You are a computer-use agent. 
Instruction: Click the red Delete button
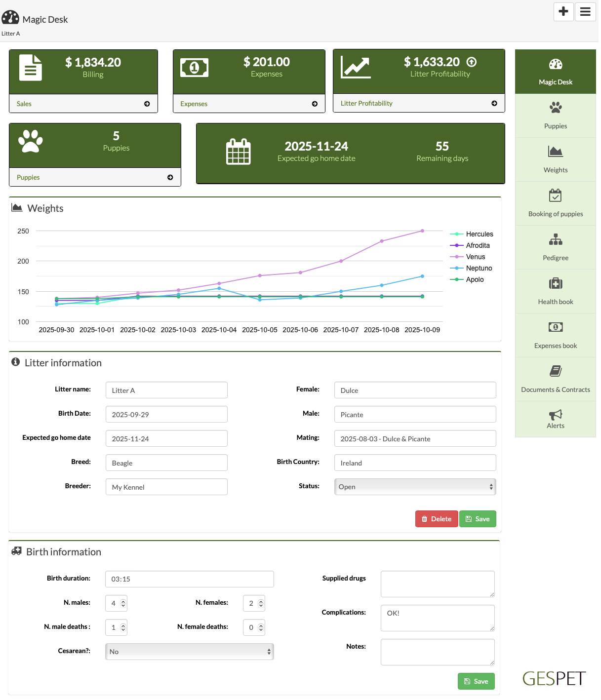437,519
